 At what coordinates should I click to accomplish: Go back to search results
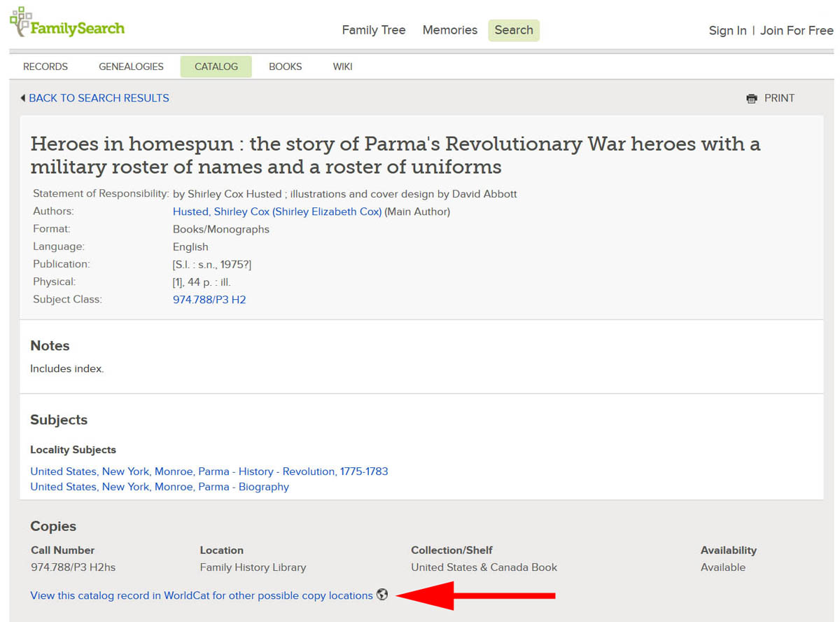point(99,98)
